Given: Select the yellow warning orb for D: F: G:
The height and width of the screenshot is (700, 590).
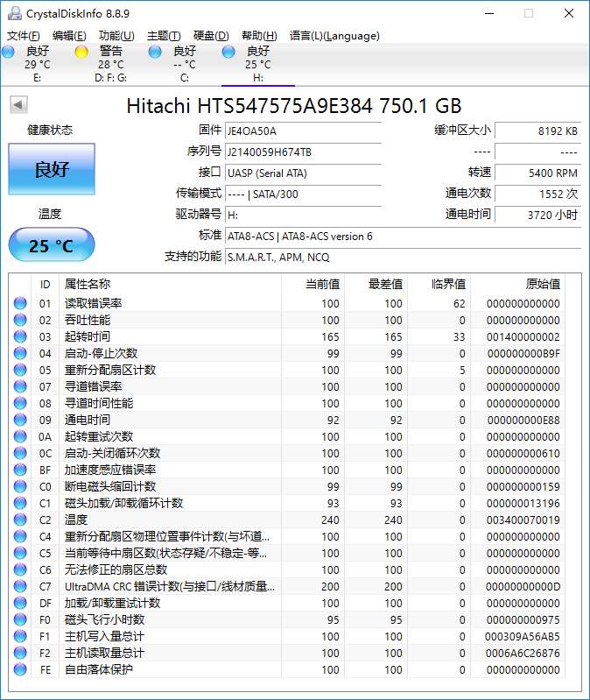Looking at the screenshot, I should [x=81, y=52].
